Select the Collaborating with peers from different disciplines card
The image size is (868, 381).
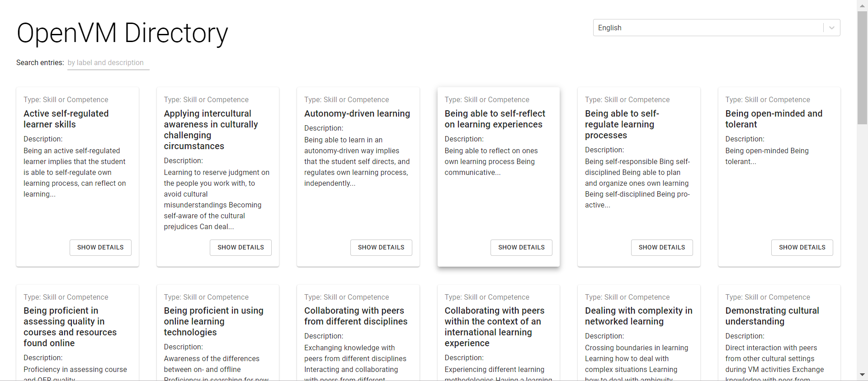coord(358,333)
